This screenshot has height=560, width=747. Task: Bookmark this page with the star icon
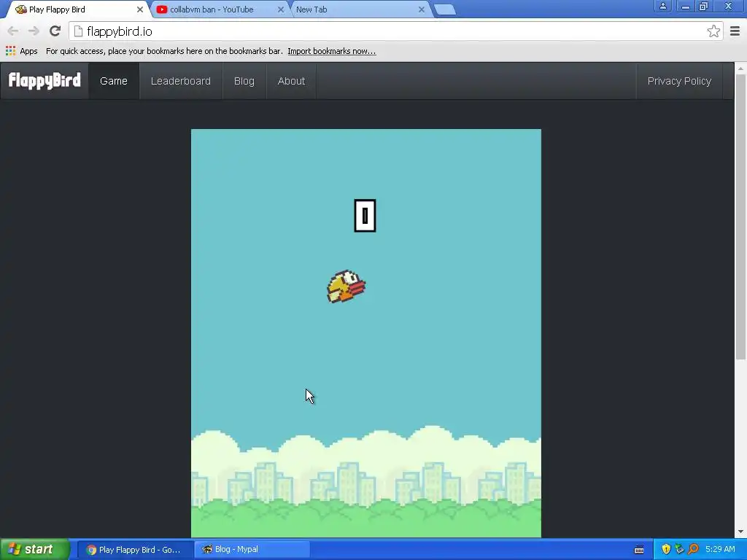pos(713,31)
